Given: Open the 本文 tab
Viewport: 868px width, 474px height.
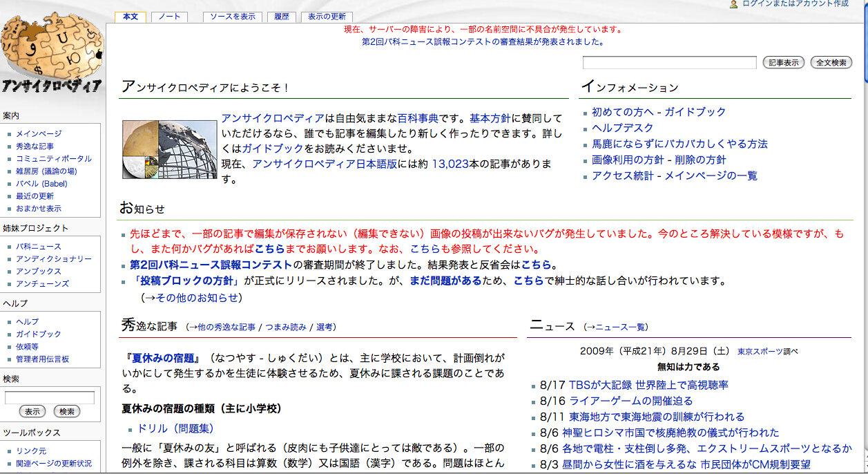Looking at the screenshot, I should (x=131, y=17).
